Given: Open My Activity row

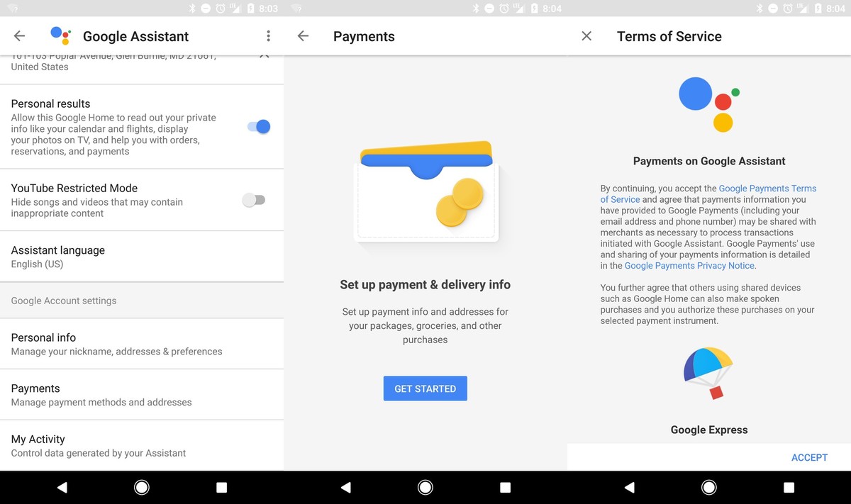Looking at the screenshot, I should coord(142,445).
